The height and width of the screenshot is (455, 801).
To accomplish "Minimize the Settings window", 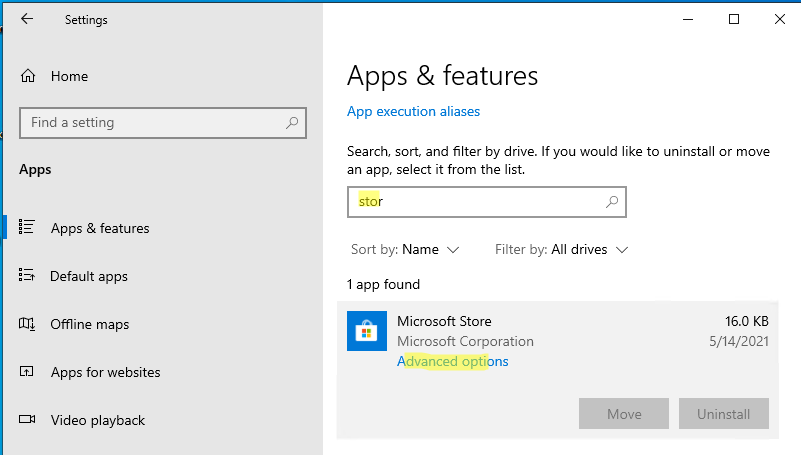I will pos(688,19).
